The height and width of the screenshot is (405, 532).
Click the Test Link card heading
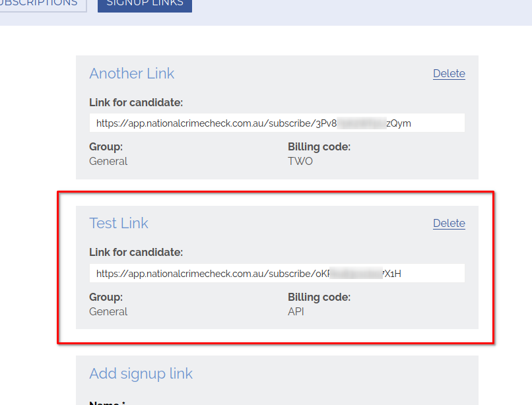(119, 223)
